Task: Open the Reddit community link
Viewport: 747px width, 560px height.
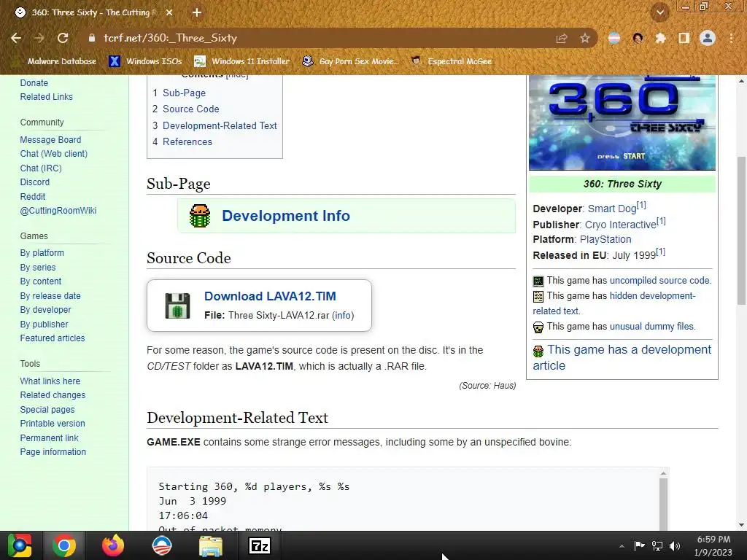Action: tap(32, 197)
